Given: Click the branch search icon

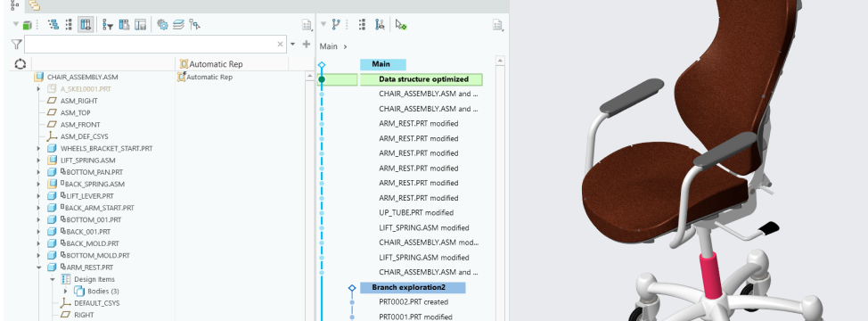Looking at the screenshot, I should point(380,24).
